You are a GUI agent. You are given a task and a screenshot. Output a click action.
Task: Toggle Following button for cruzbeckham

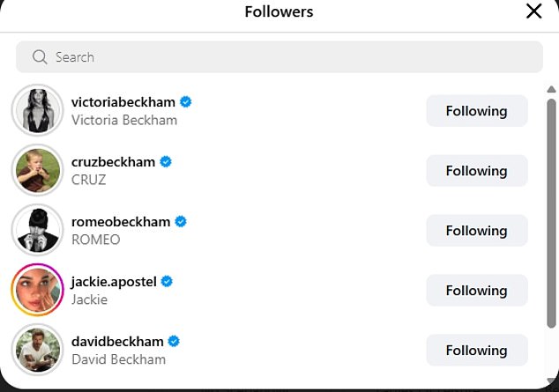(x=476, y=171)
